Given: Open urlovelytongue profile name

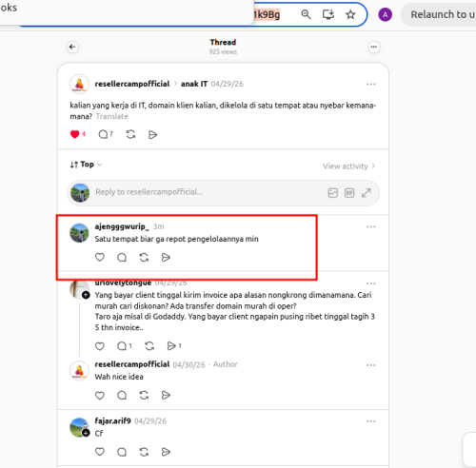Looking at the screenshot, I should point(123,283).
